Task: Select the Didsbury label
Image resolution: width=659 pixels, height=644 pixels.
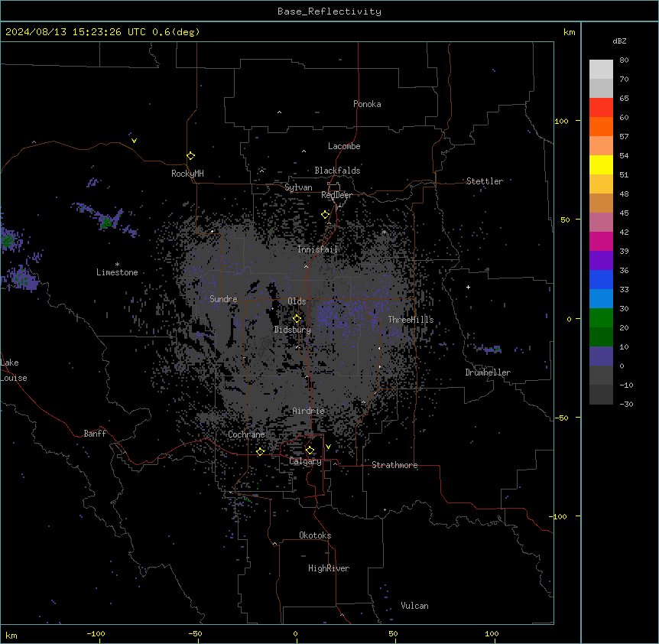Action: 293,330
